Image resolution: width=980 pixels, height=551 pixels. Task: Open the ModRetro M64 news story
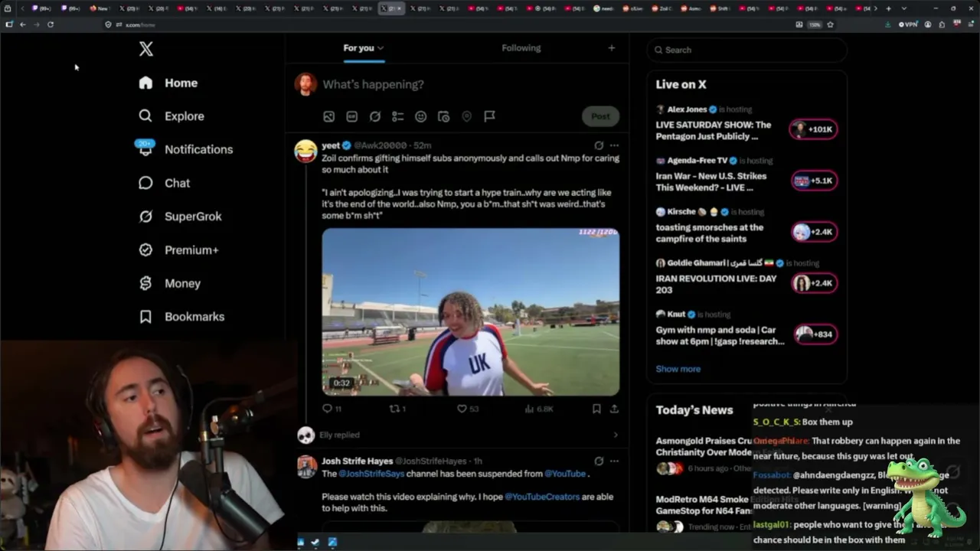(x=704, y=511)
